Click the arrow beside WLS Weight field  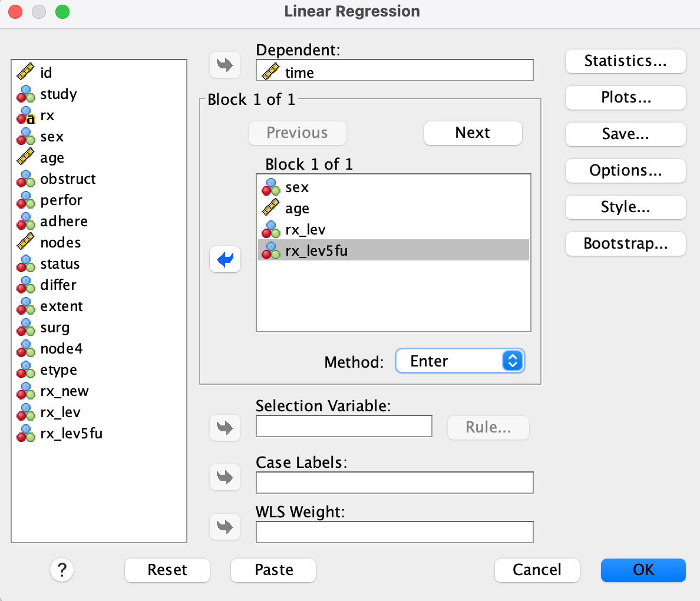coord(225,526)
